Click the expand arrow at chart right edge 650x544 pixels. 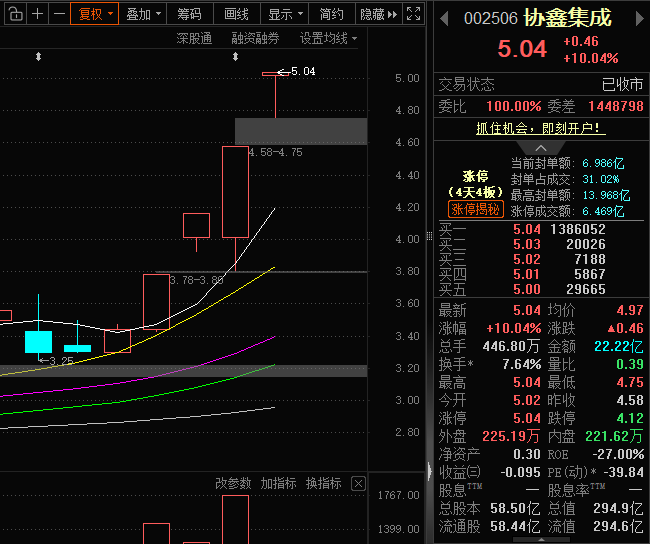tap(429, 471)
